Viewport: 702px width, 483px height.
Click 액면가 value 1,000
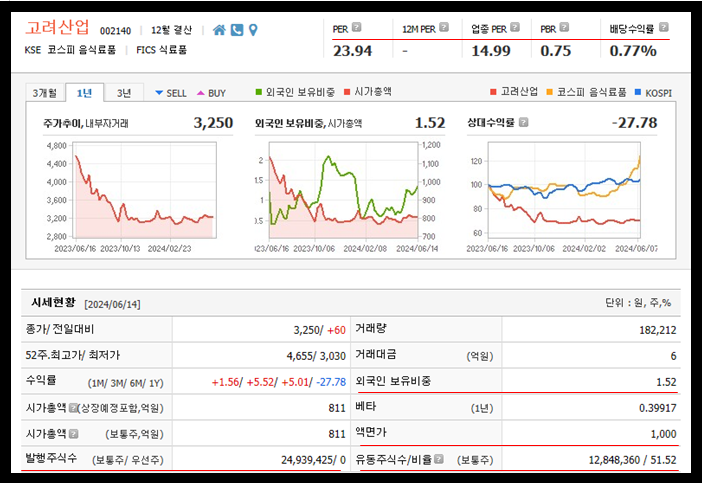coord(663,434)
